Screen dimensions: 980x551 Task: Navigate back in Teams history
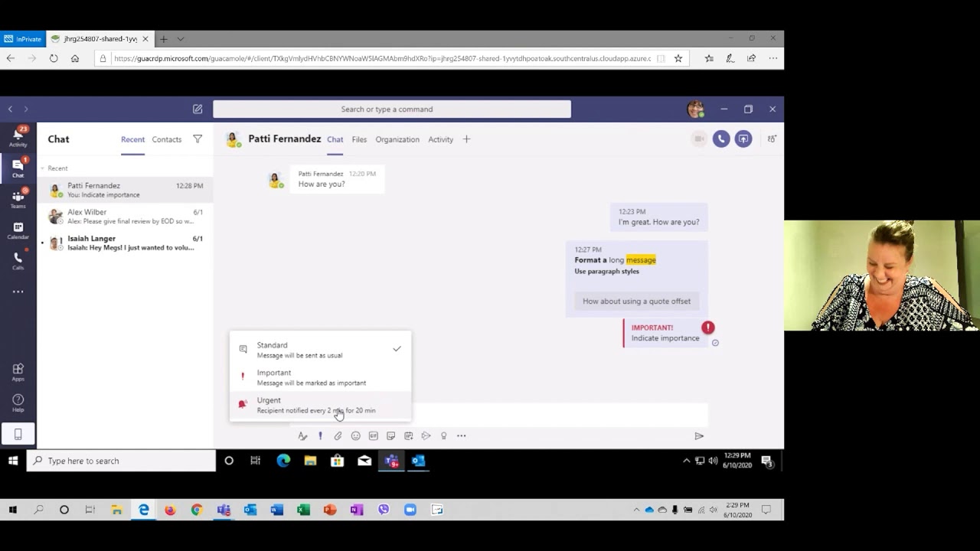pos(10,109)
